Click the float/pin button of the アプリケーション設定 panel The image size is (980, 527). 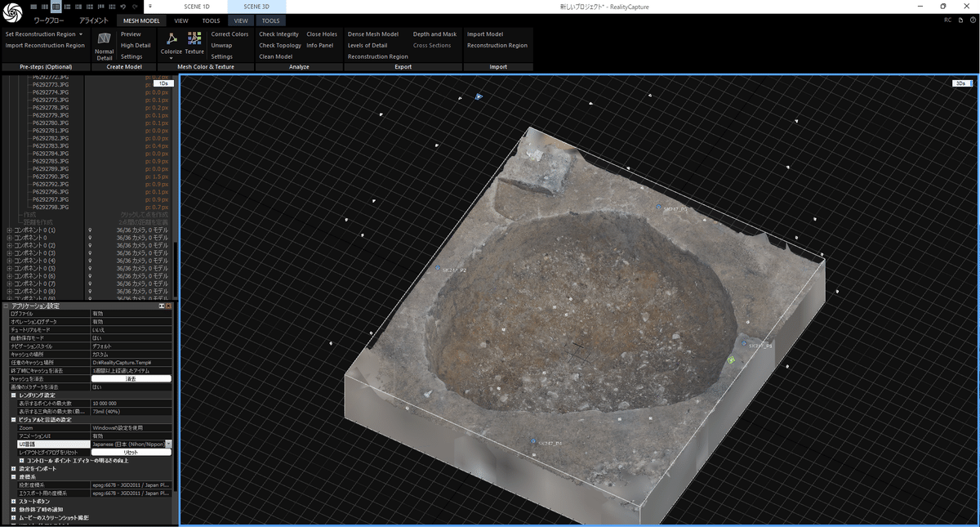pyautogui.click(x=162, y=306)
